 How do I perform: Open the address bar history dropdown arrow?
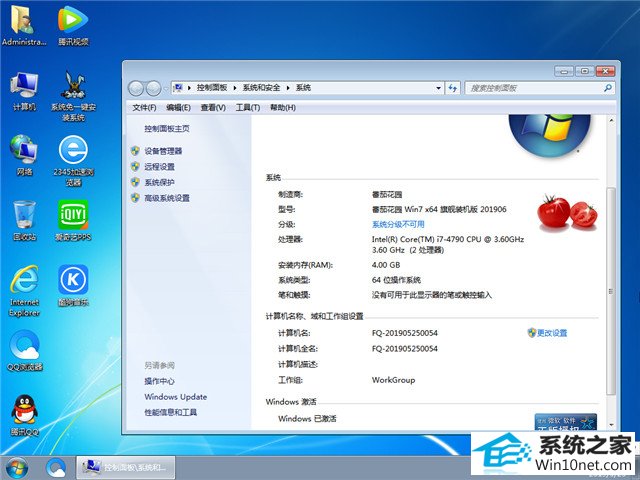point(438,88)
